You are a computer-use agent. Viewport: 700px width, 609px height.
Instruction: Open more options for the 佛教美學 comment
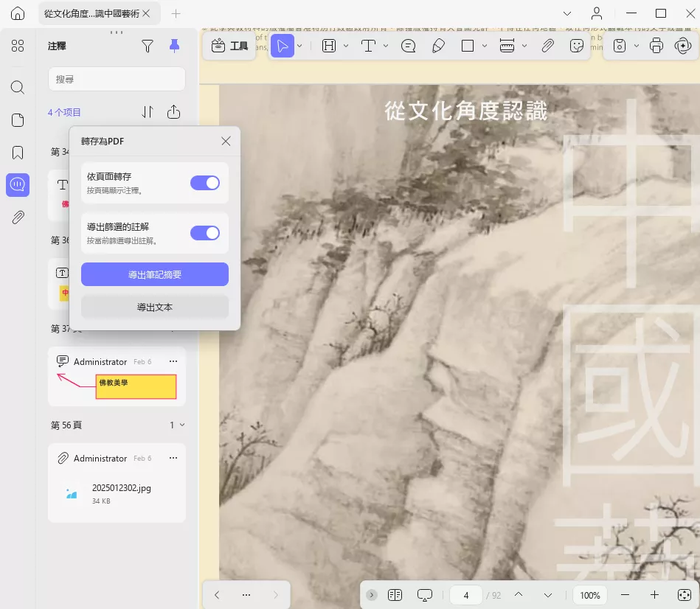pos(173,361)
